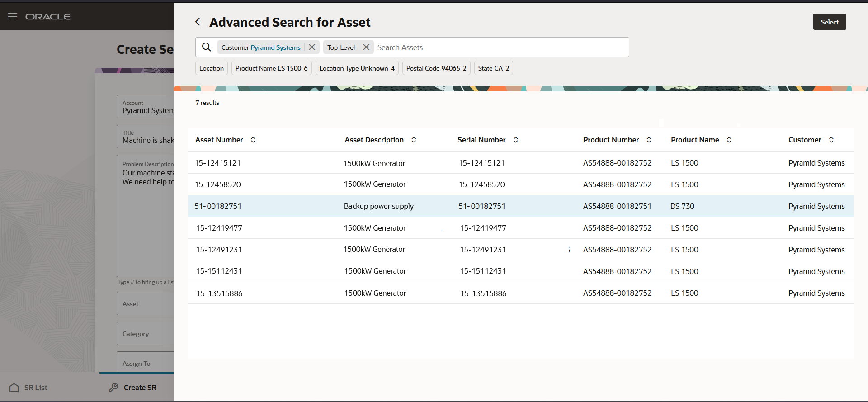This screenshot has width=868, height=402.
Task: Apply the State CA filter
Action: click(x=493, y=68)
